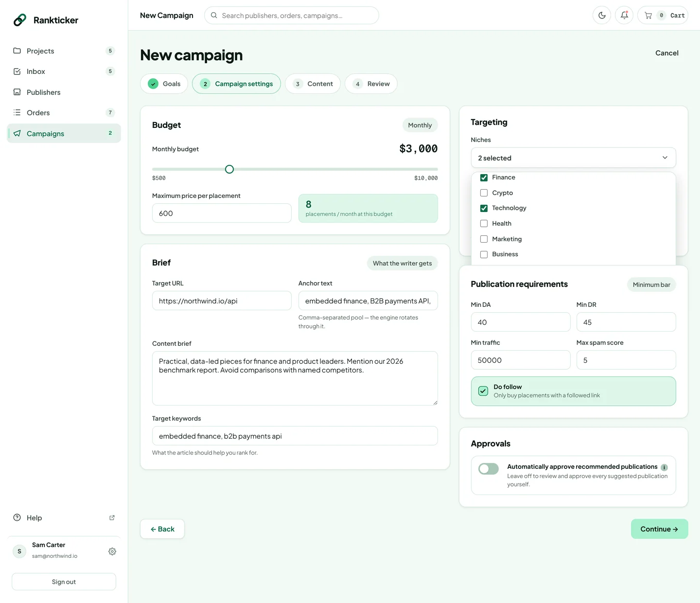This screenshot has height=603, width=700.
Task: Check the Business niche
Action: click(x=484, y=254)
